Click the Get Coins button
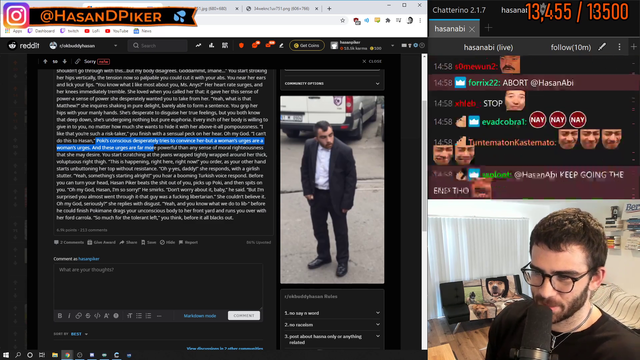Image resolution: width=640 pixels, height=360 pixels. (x=307, y=46)
